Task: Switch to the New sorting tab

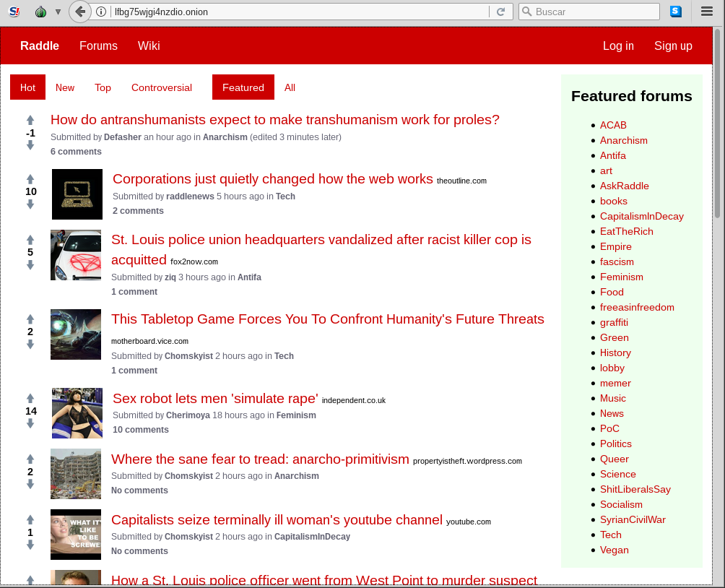Action: click(x=65, y=87)
